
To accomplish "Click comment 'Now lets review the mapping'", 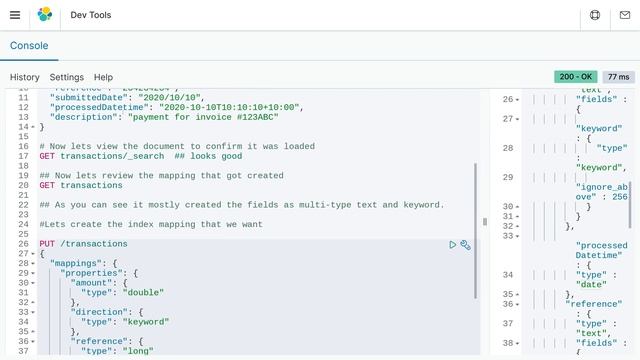I will point(161,176).
